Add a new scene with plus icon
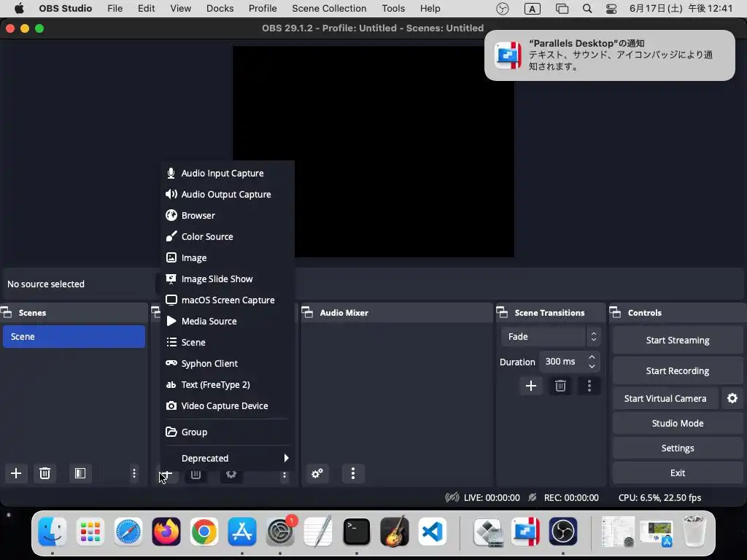This screenshot has width=747, height=560. [16, 473]
